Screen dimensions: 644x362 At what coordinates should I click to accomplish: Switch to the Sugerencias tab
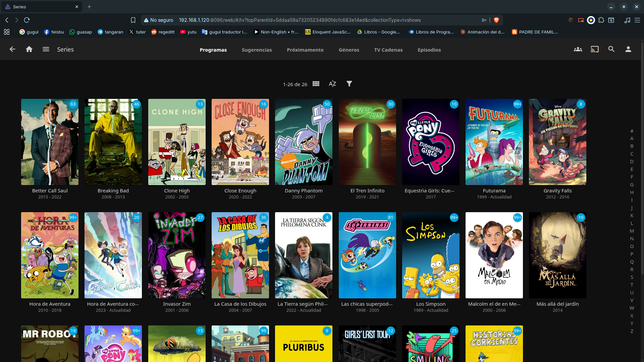257,50
